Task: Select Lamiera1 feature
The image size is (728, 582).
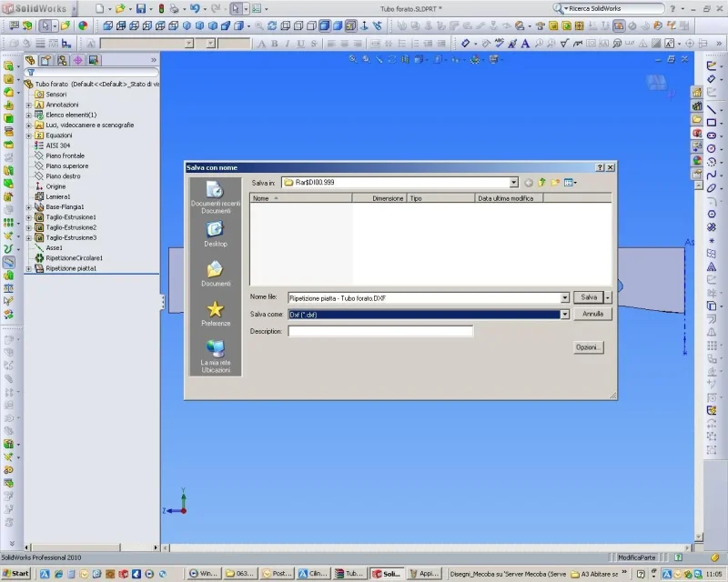Action: 57,196
